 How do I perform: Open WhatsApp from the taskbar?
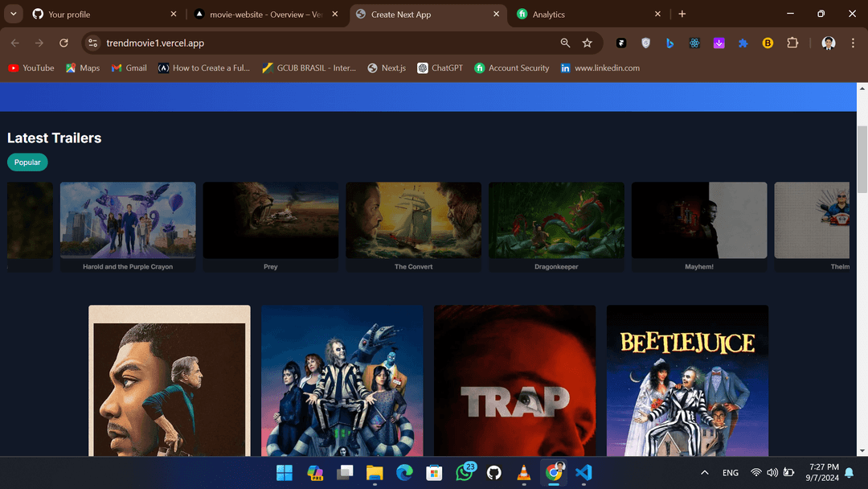[465, 472]
